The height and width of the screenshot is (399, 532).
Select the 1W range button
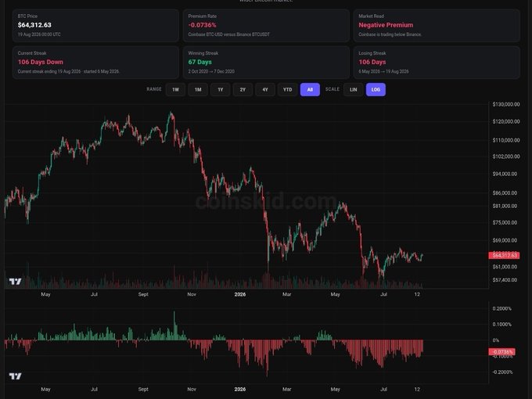point(175,89)
